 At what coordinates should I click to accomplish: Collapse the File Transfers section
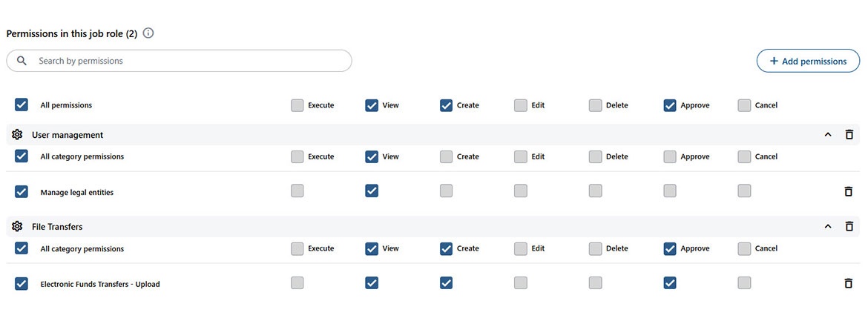tap(828, 227)
